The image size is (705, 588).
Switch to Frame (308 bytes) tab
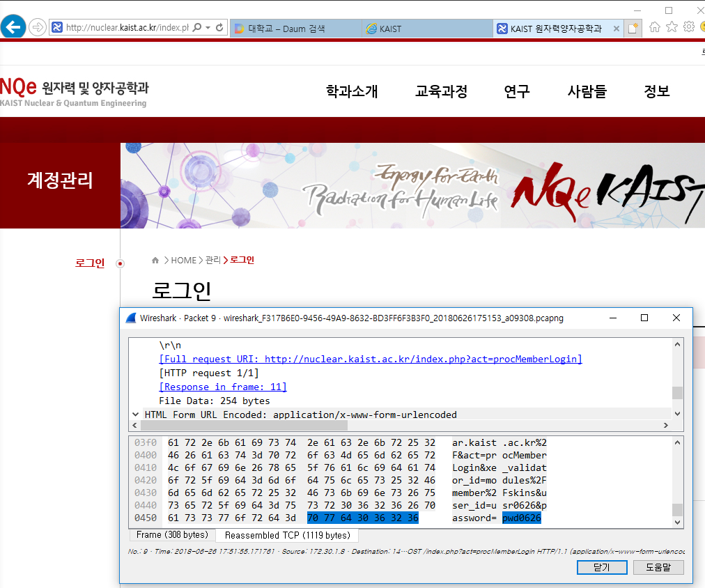click(172, 534)
